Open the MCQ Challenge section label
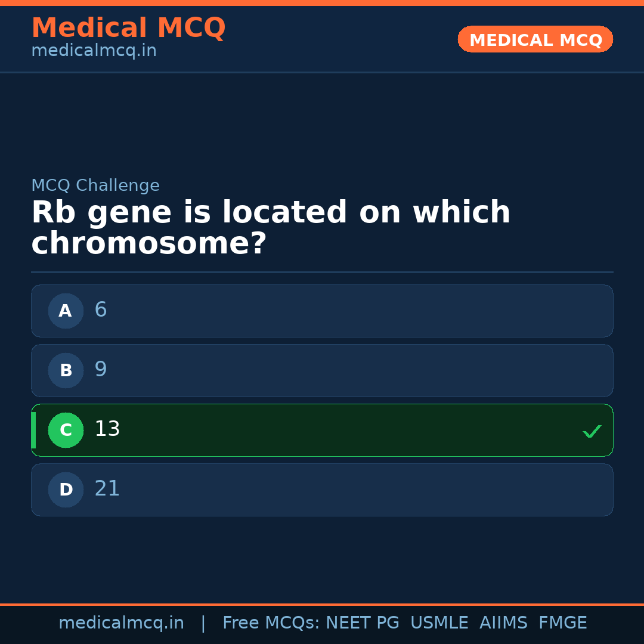Image resolution: width=644 pixels, height=644 pixels. (x=95, y=185)
